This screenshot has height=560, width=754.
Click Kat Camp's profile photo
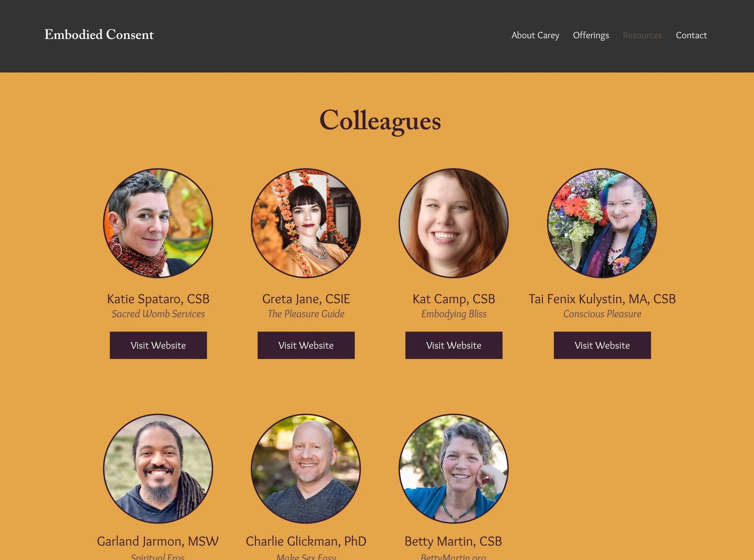[454, 223]
